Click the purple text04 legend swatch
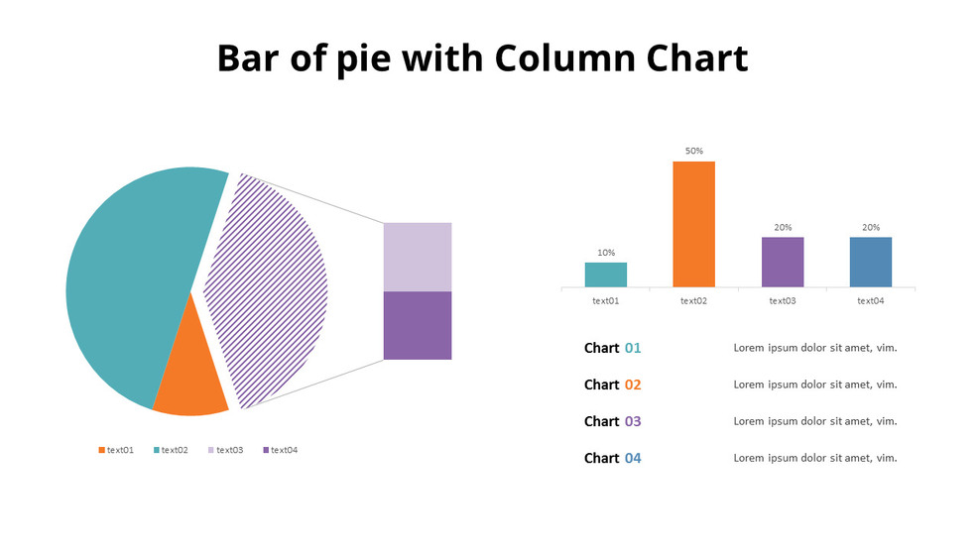This screenshot has width=980, height=551. tap(266, 451)
